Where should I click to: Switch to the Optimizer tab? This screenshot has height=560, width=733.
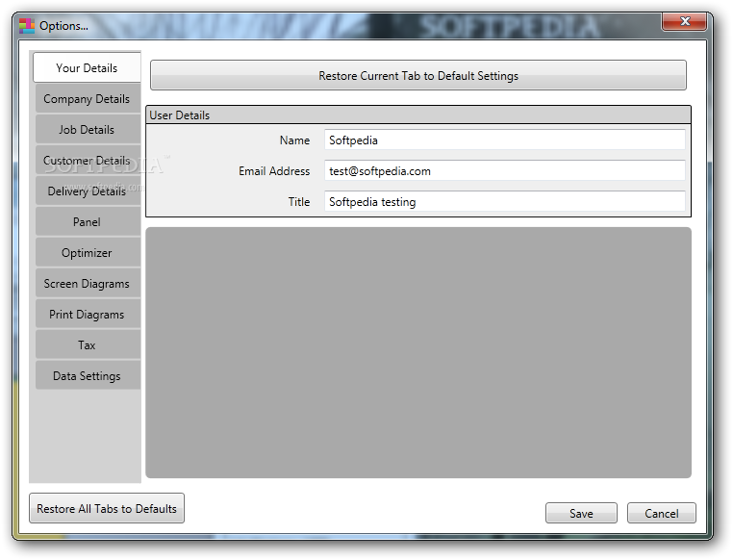pyautogui.click(x=88, y=253)
